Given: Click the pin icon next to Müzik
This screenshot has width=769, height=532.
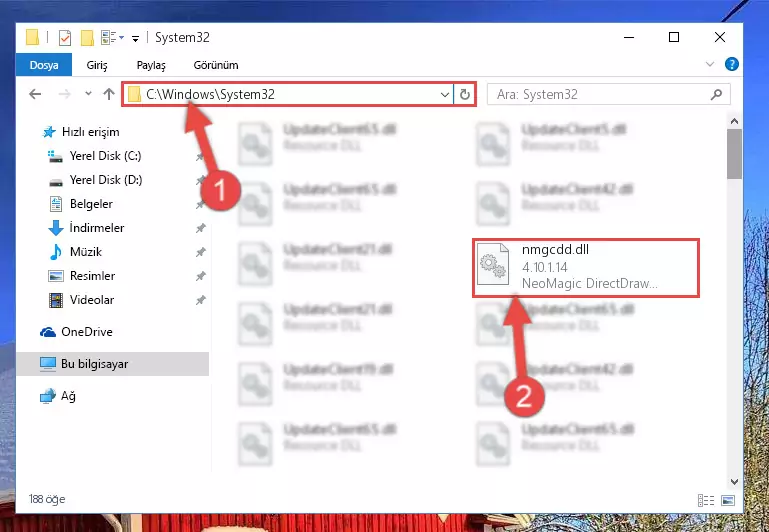Looking at the screenshot, I should (x=200, y=252).
